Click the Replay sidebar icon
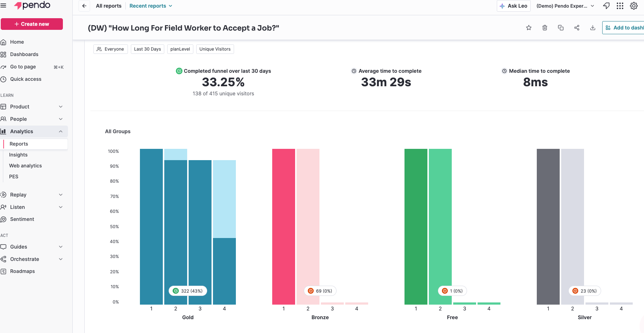The height and width of the screenshot is (333, 644). [x=4, y=195]
